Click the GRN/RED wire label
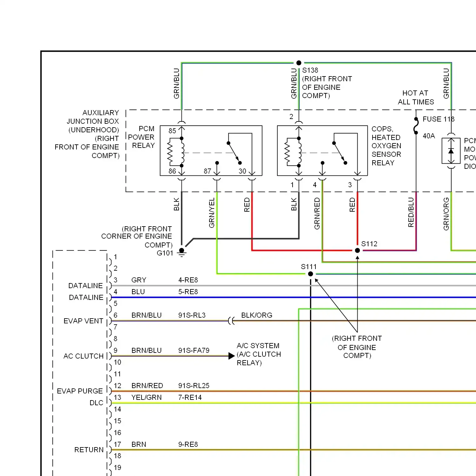Image resolution: width=476 pixels, height=476 pixels. [x=317, y=213]
